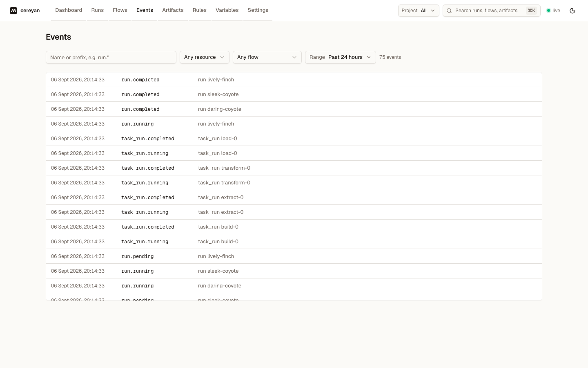588x368 pixels.
Task: Open the Any resource dropdown
Action: coord(205,57)
